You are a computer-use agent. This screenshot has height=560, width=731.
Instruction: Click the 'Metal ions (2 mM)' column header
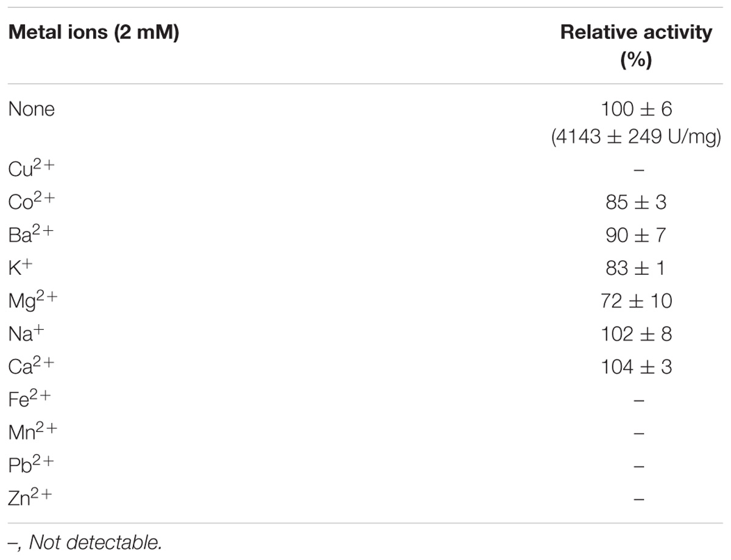[93, 32]
